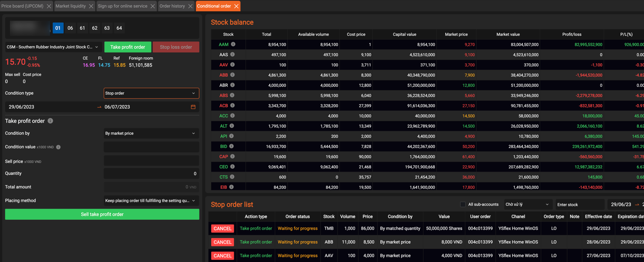Viewport: 644px width, 262px height.
Task: Click the calendar icon in date range
Action: coord(193,107)
